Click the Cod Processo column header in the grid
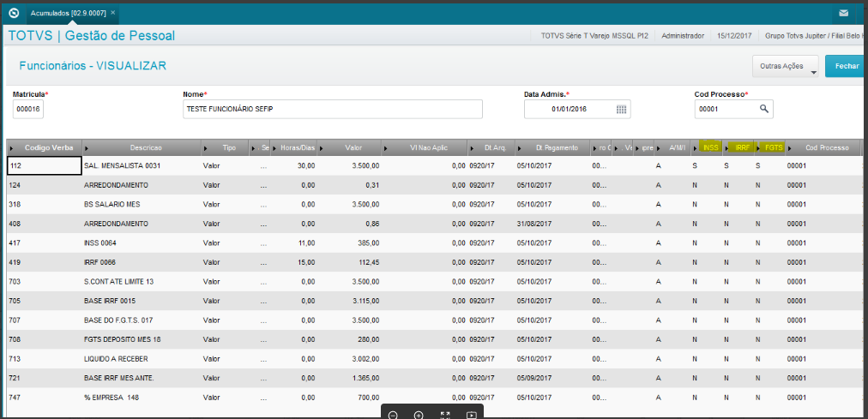 tap(823, 147)
